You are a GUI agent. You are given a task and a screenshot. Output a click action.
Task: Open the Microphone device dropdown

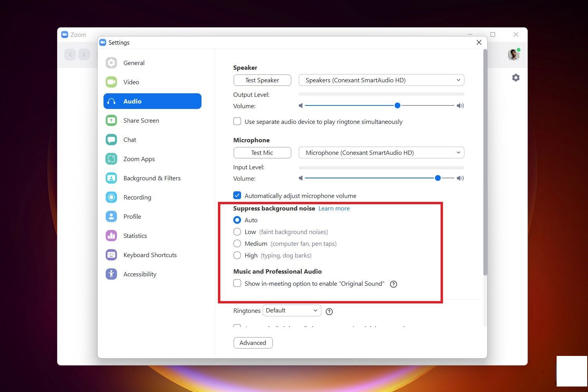click(381, 152)
